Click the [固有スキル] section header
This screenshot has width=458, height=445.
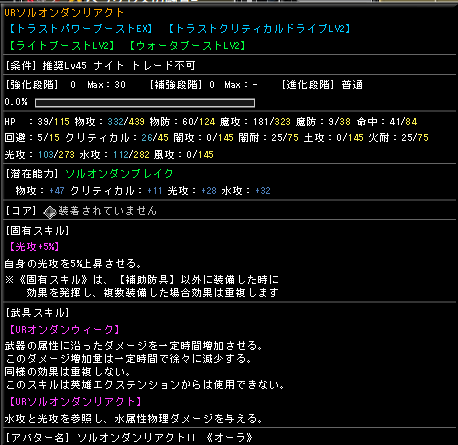coord(37,231)
